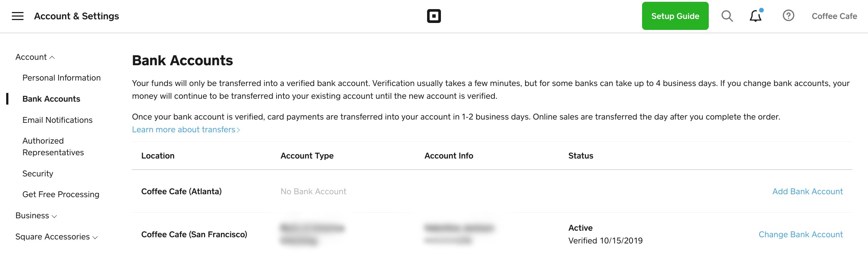Screen dimensions: 868x254
Task: Open Get Free Processing page
Action: click(x=61, y=195)
